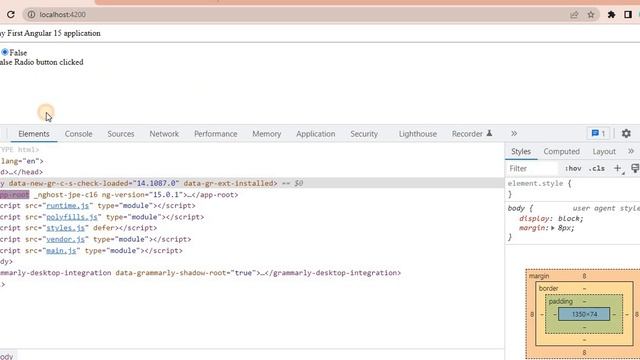Image resolution: width=640 pixels, height=360 pixels.
Task: Click the 'First Angular 15 application' heading
Action: [x=54, y=33]
